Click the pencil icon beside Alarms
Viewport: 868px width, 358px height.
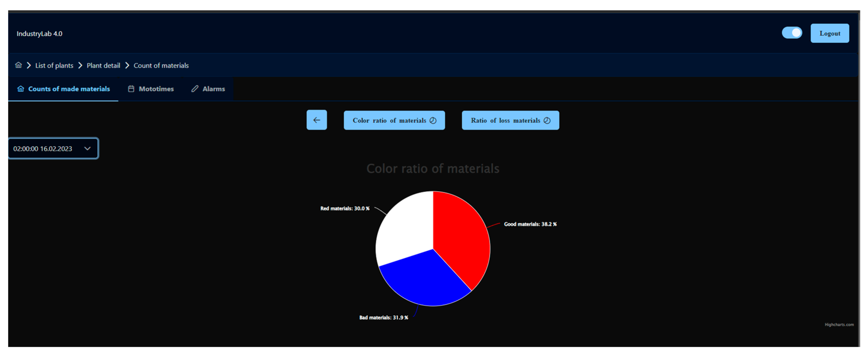point(195,89)
